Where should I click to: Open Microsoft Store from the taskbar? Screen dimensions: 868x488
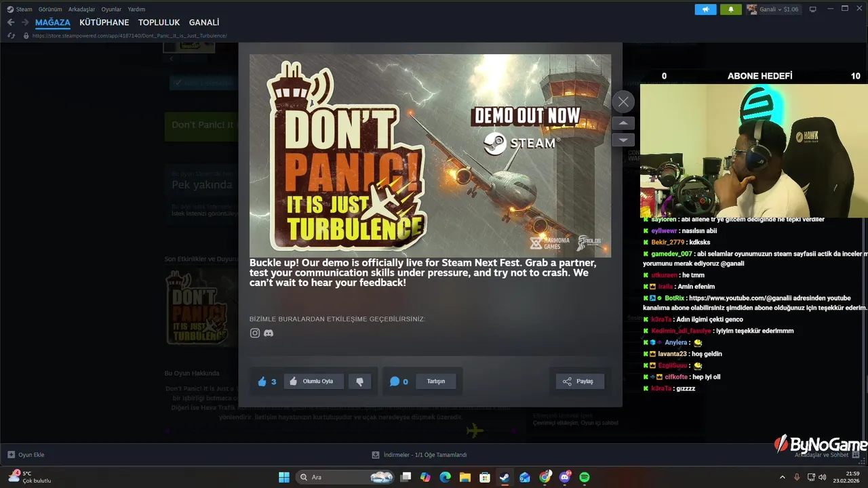pos(485,477)
